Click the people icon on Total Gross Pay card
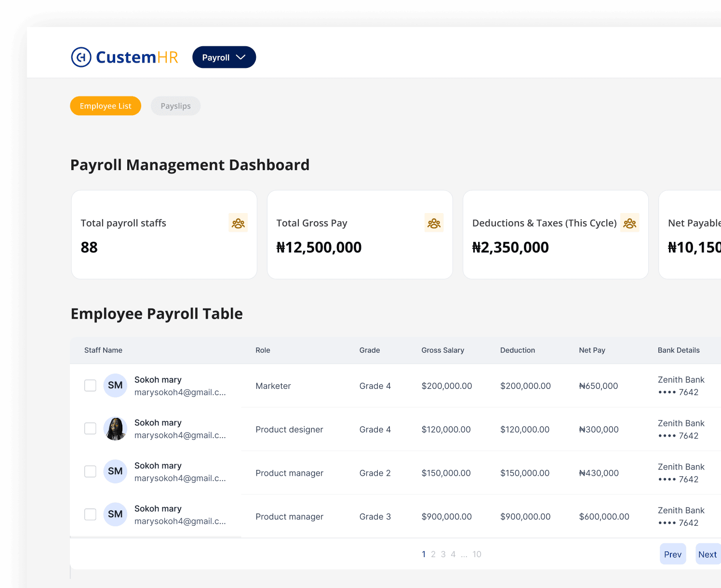Screen dimensions: 721x588 point(434,223)
